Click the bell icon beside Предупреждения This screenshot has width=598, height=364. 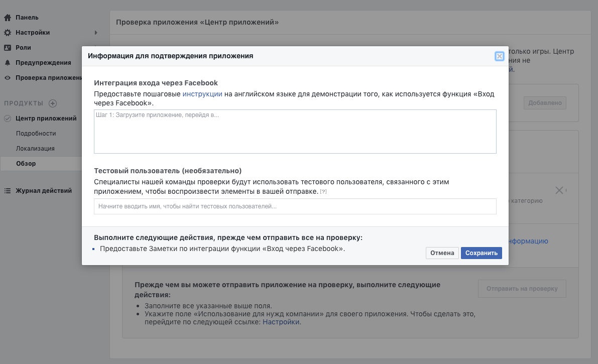pos(7,63)
